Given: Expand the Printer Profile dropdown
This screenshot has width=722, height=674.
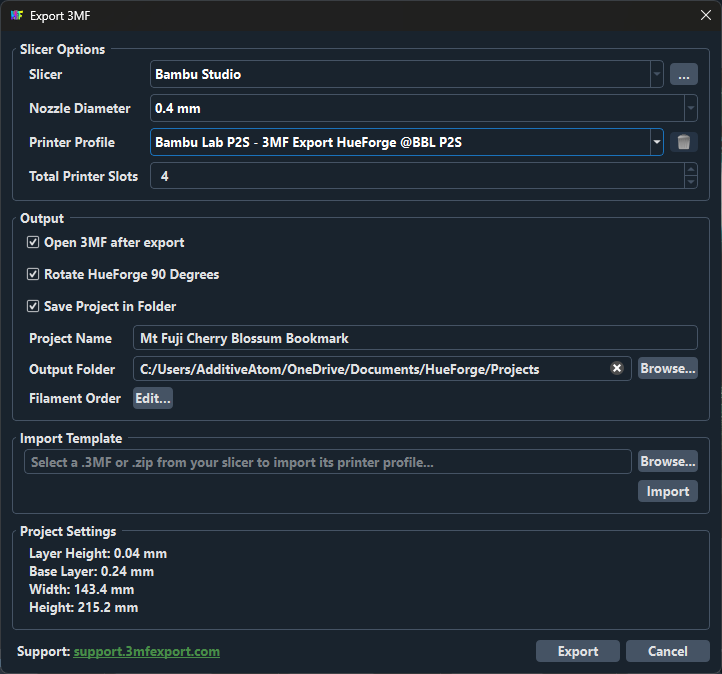Looking at the screenshot, I should tap(657, 142).
